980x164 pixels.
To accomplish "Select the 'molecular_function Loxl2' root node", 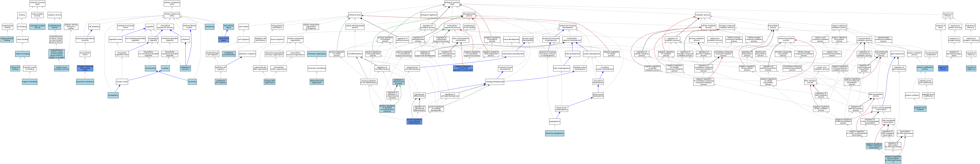I will point(37,3).
